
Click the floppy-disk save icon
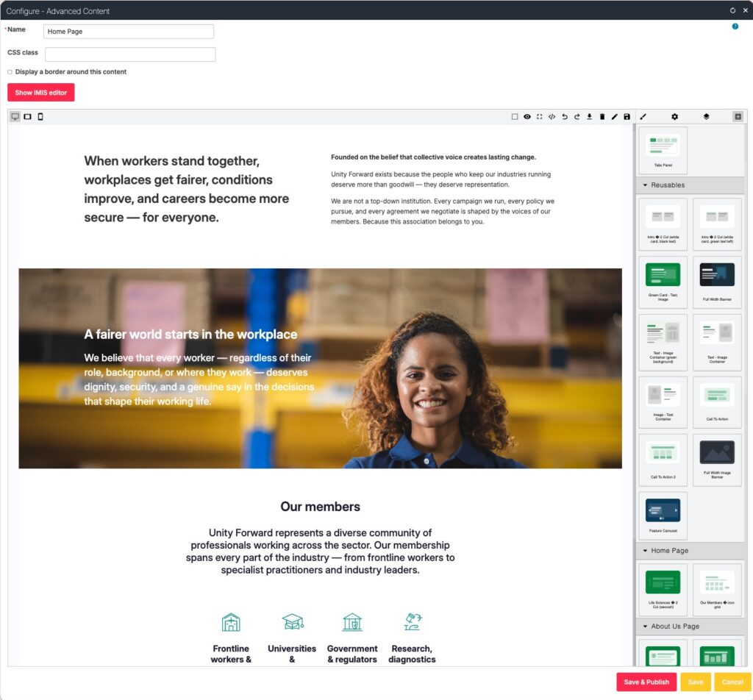click(x=627, y=117)
